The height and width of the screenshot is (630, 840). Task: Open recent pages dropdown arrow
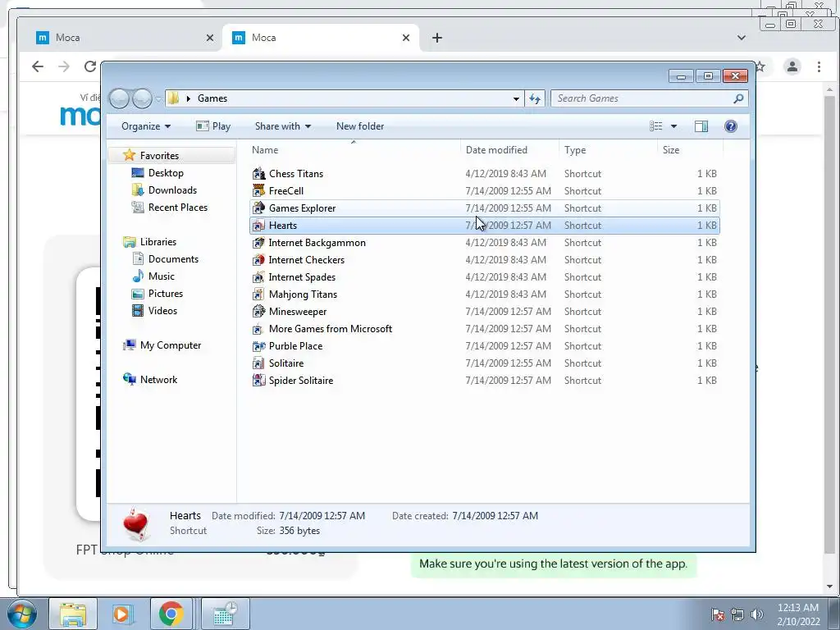pyautogui.click(x=158, y=98)
